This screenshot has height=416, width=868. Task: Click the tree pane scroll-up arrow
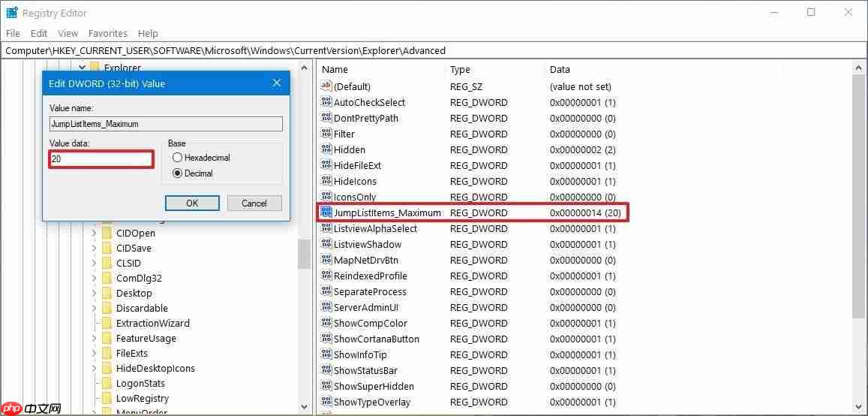pyautogui.click(x=304, y=68)
